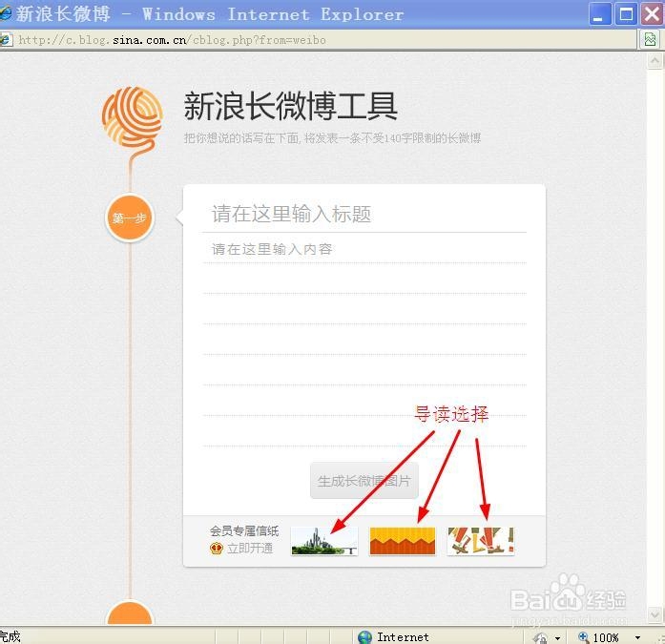Click the yarn ball logo icon

[132, 117]
